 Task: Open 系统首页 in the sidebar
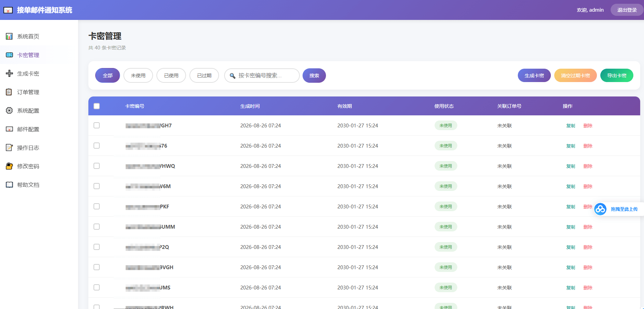click(x=39, y=36)
